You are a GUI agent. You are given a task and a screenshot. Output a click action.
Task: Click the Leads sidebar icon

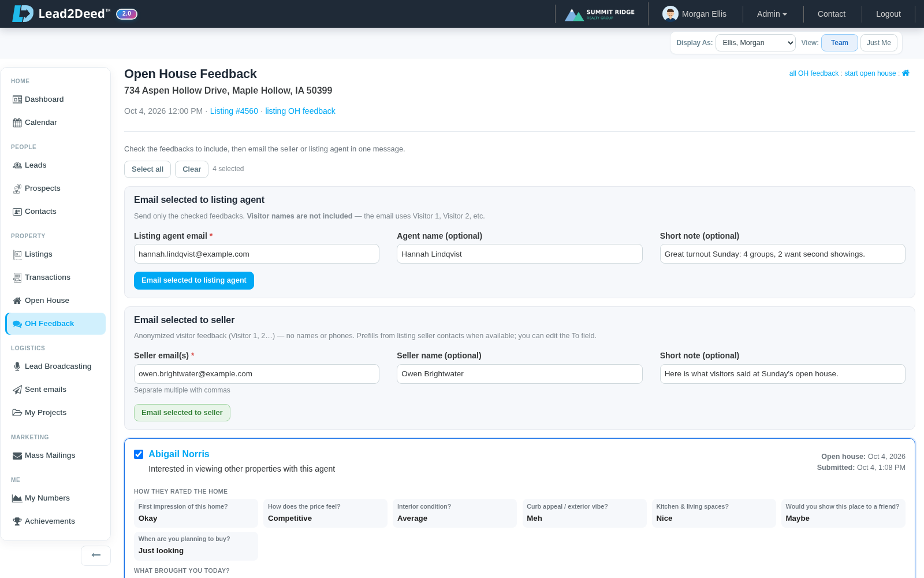click(x=17, y=165)
